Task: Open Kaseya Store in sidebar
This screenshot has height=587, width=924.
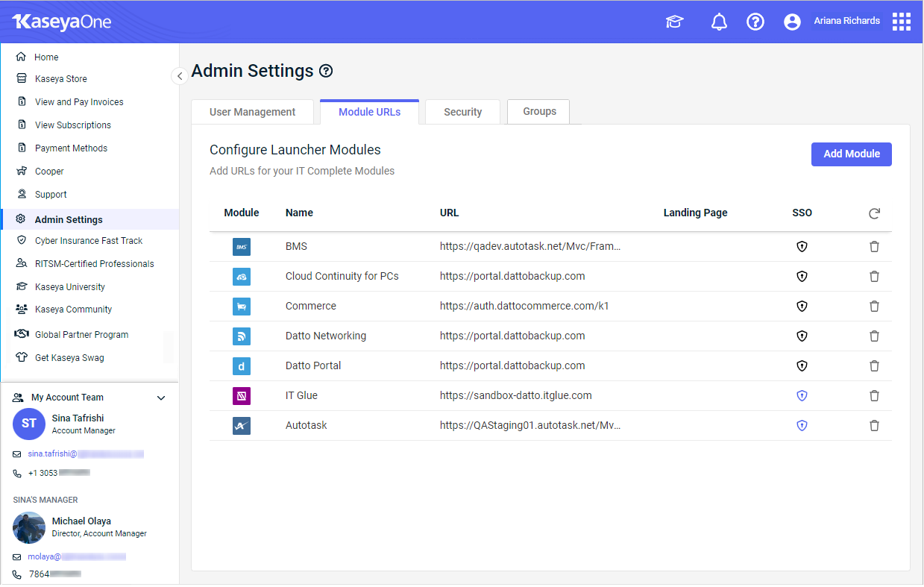Action: [x=60, y=79]
